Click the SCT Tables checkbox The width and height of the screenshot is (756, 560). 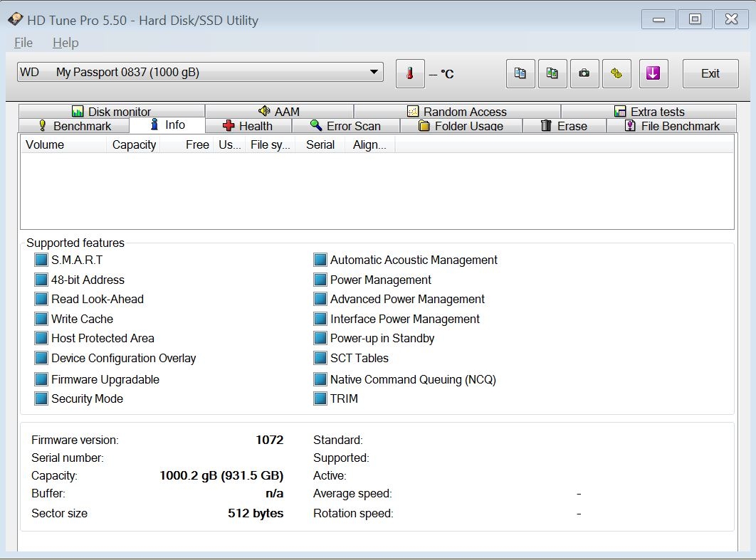coord(320,358)
